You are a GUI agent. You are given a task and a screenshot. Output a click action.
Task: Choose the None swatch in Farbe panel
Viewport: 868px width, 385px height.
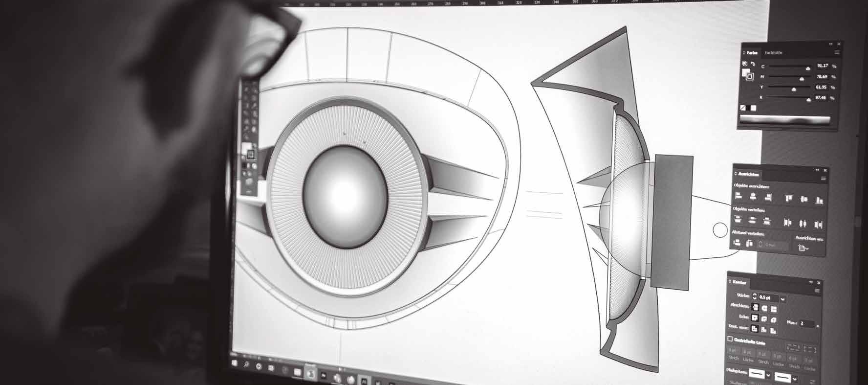[743, 108]
